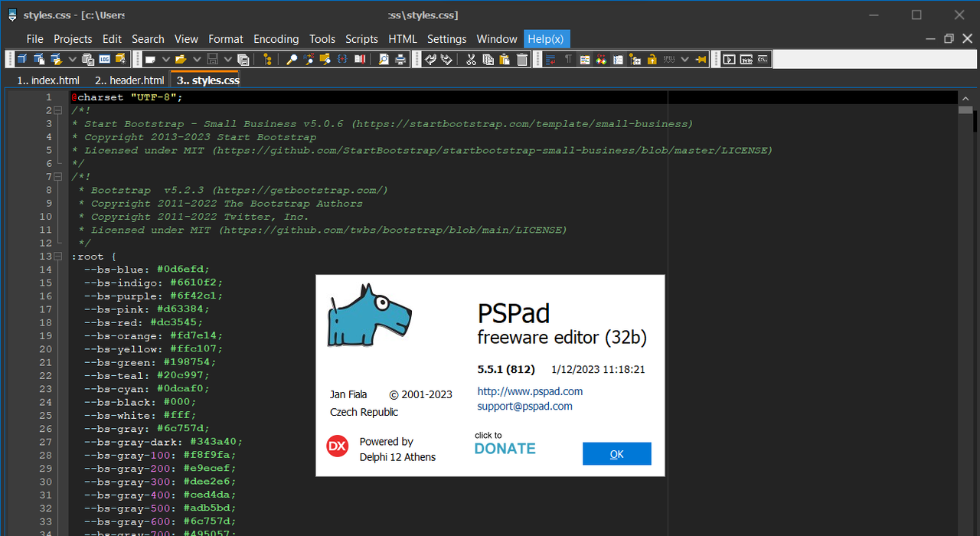Viewport: 980px width, 536px height.
Task: Toggle special characters pilcrow icon
Action: click(x=568, y=59)
